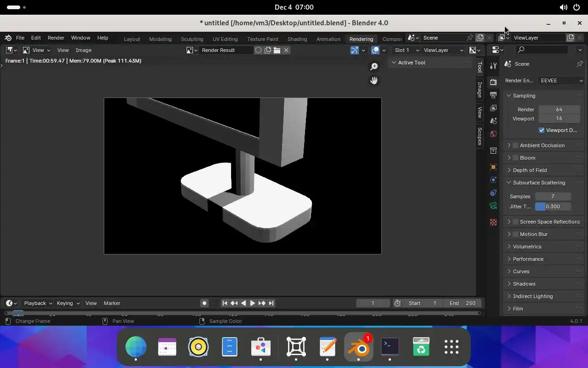Switch to the Modeling workspace tab

click(160, 39)
